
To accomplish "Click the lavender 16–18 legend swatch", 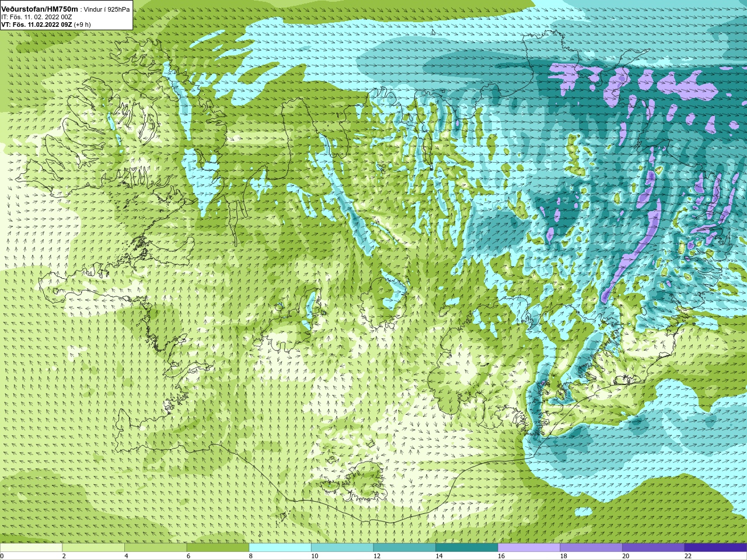I will [x=529, y=548].
